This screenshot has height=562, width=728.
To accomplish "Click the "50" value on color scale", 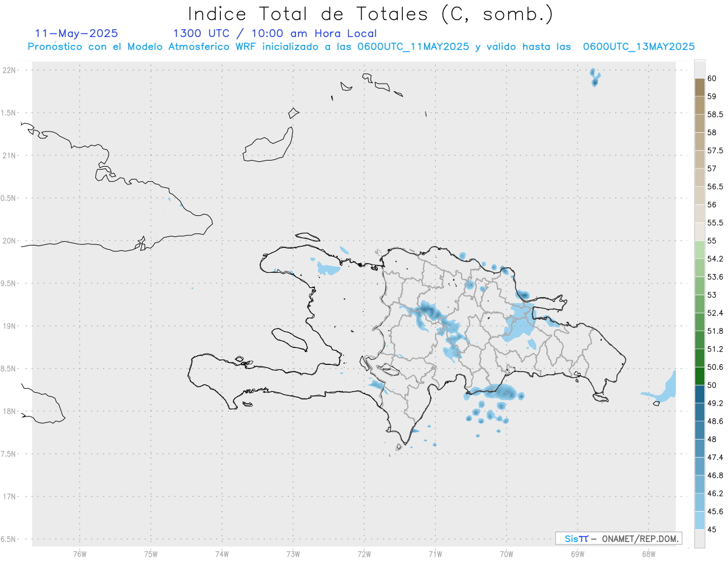I will [712, 385].
